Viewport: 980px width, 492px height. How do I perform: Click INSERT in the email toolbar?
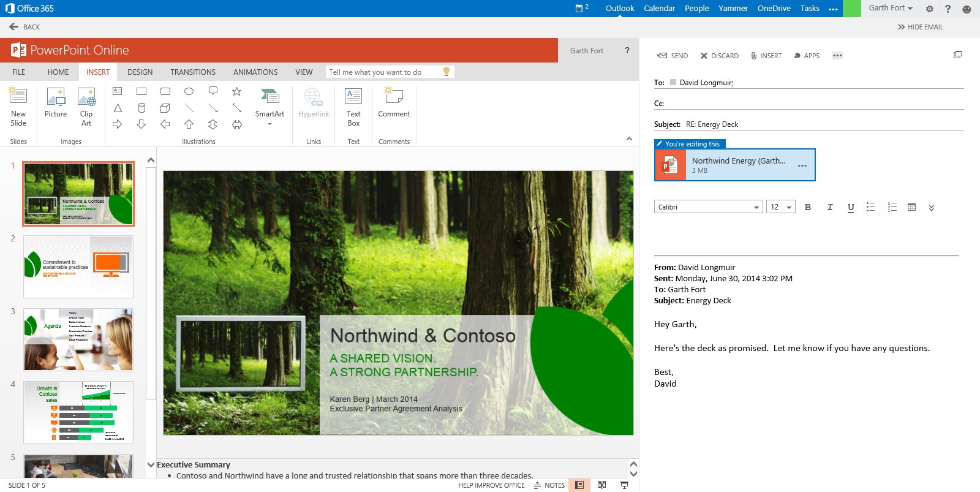(x=766, y=55)
